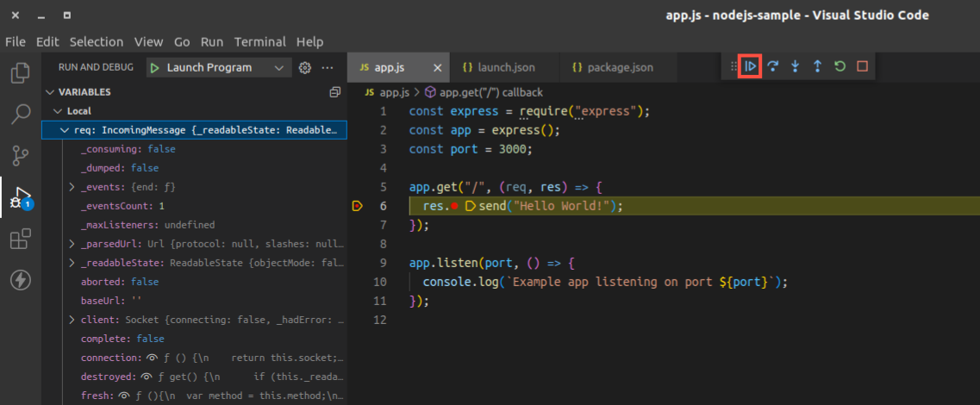Click line number 9 in the gutter
The image size is (980, 405).
(383, 263)
